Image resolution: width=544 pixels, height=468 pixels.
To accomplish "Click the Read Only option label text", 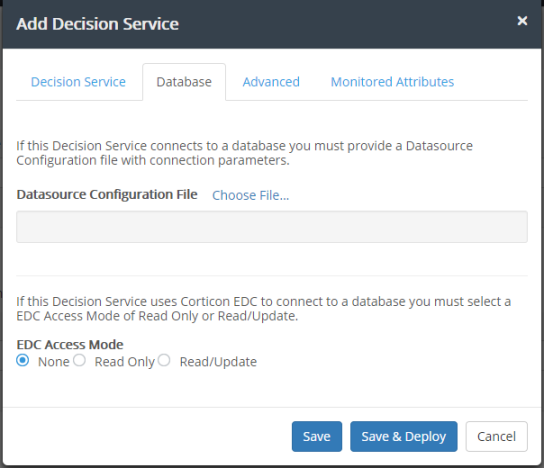I will pyautogui.click(x=125, y=362).
